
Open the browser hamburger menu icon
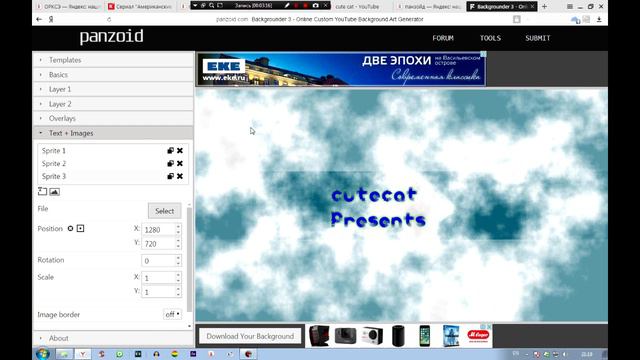pyautogui.click(x=570, y=7)
